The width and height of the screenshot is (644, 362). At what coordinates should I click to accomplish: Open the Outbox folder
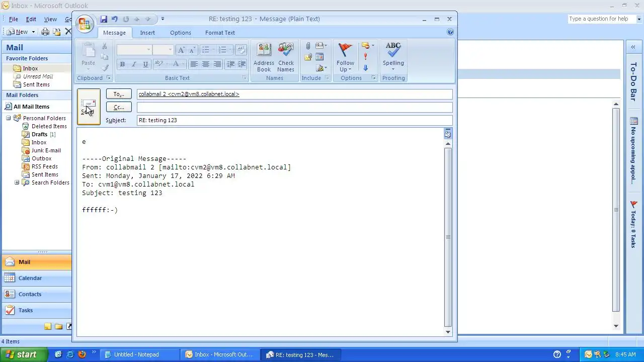tap(41, 158)
